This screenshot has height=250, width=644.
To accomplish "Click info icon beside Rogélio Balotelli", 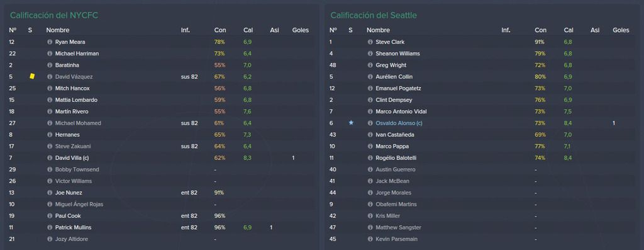I will (370, 158).
